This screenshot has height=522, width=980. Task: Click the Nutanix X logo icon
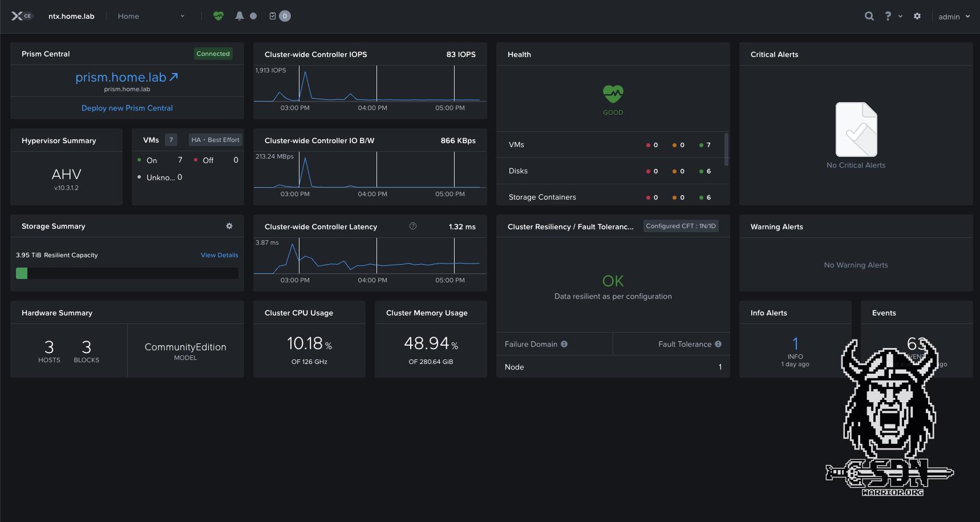[x=17, y=16]
